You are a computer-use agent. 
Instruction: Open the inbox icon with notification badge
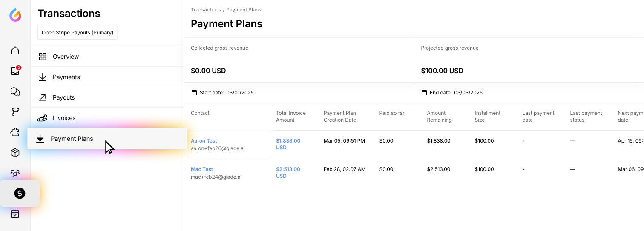pos(15,71)
